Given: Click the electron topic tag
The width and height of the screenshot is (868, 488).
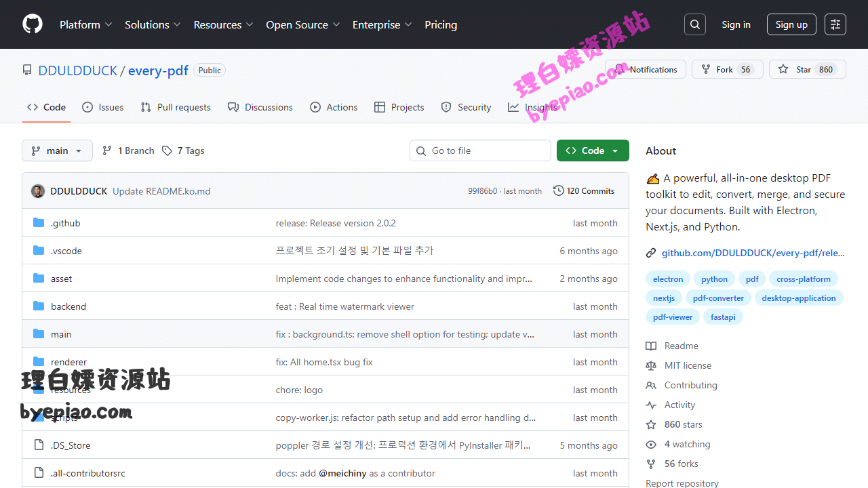Looking at the screenshot, I should (668, 279).
